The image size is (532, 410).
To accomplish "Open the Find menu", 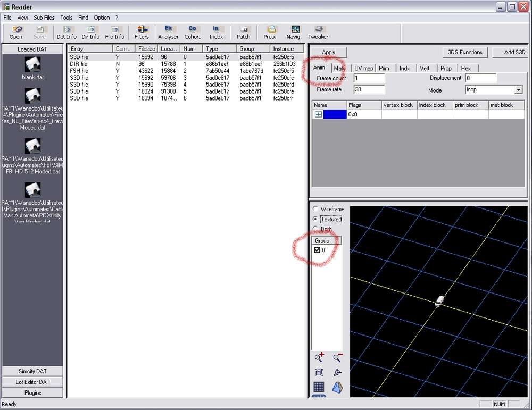I will point(83,18).
